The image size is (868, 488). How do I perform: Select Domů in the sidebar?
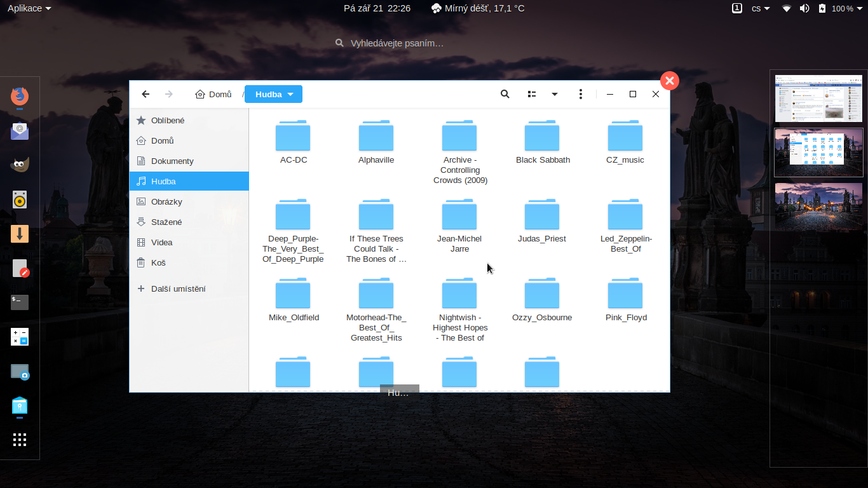(189, 140)
